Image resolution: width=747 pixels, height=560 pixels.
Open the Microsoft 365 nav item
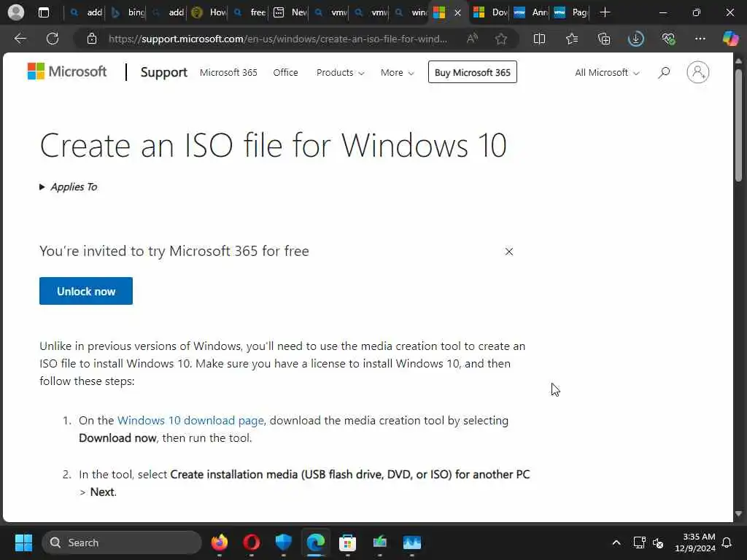(228, 72)
